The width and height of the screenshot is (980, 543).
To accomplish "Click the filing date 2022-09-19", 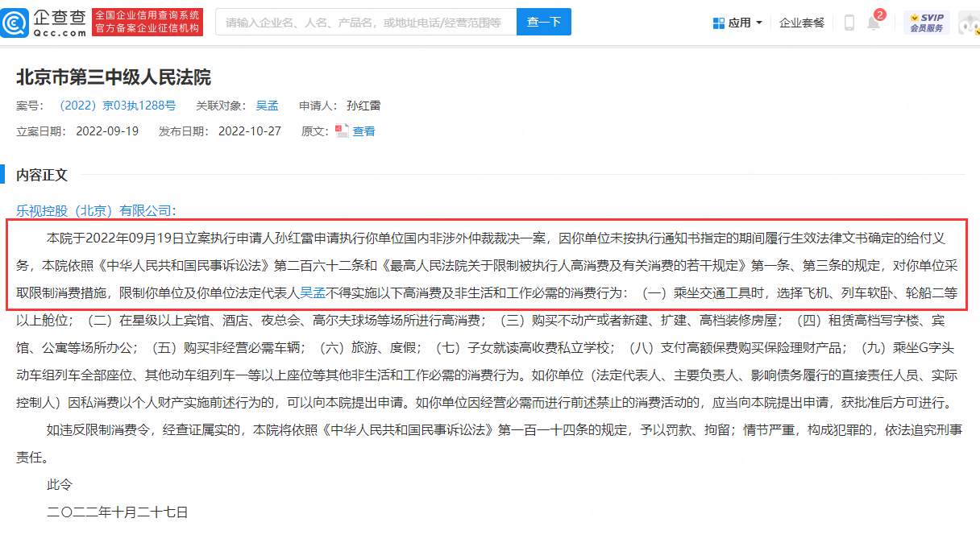I will tap(107, 131).
